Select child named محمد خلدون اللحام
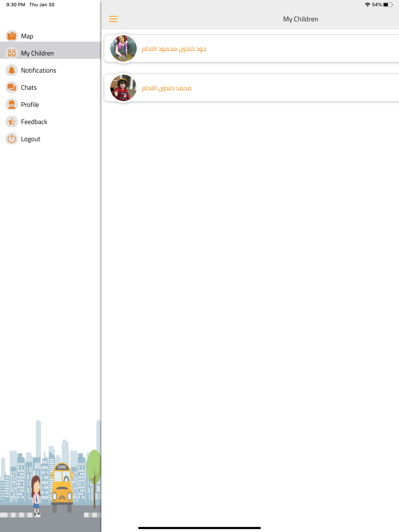This screenshot has width=399, height=532. (x=167, y=88)
